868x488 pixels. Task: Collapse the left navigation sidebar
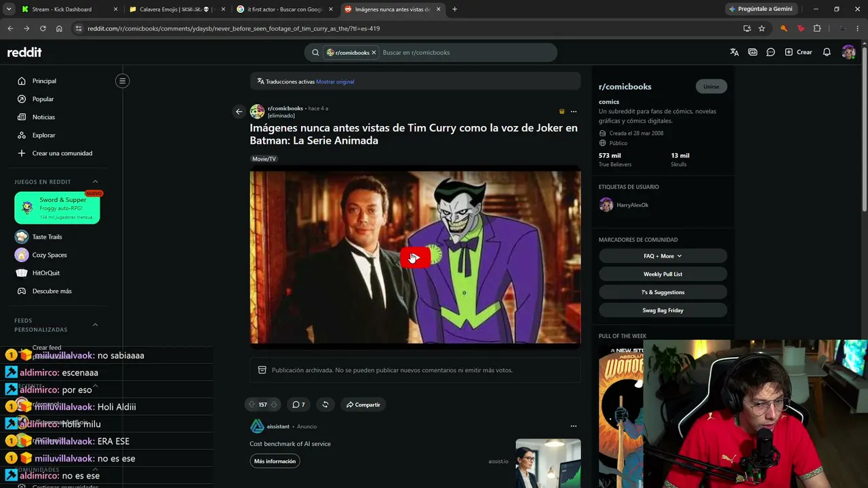pyautogui.click(x=122, y=81)
